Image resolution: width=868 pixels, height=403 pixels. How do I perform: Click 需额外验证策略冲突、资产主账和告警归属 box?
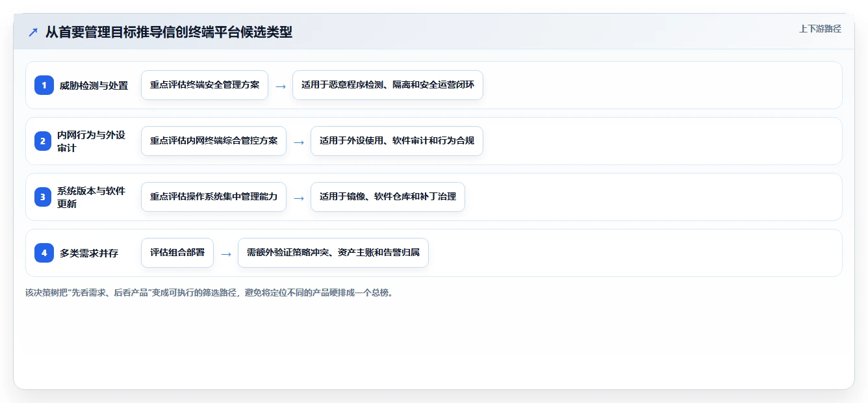tap(333, 253)
